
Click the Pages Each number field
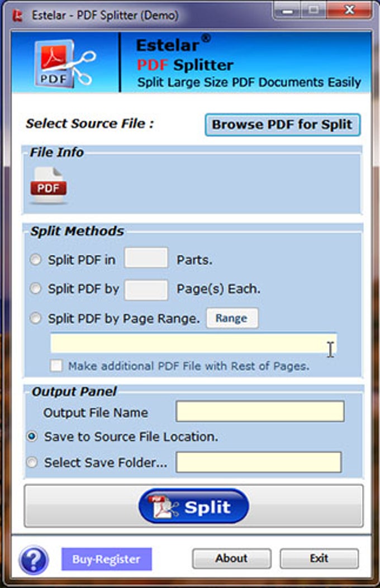pos(146,290)
